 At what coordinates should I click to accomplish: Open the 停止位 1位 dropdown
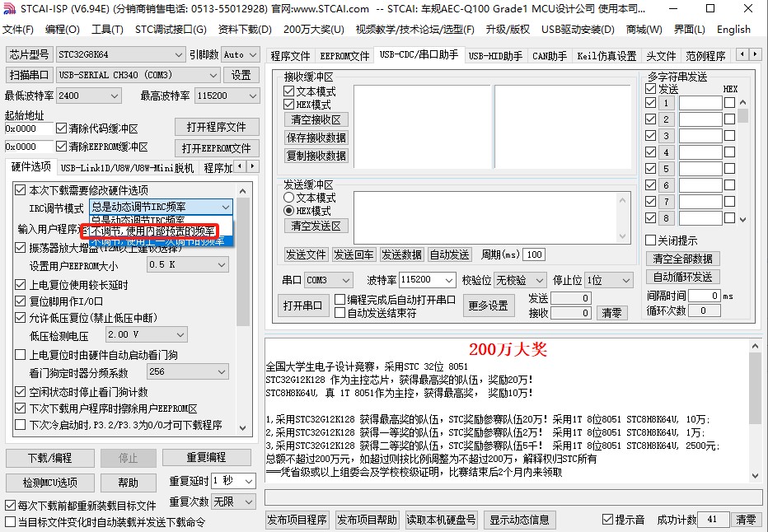coord(608,280)
